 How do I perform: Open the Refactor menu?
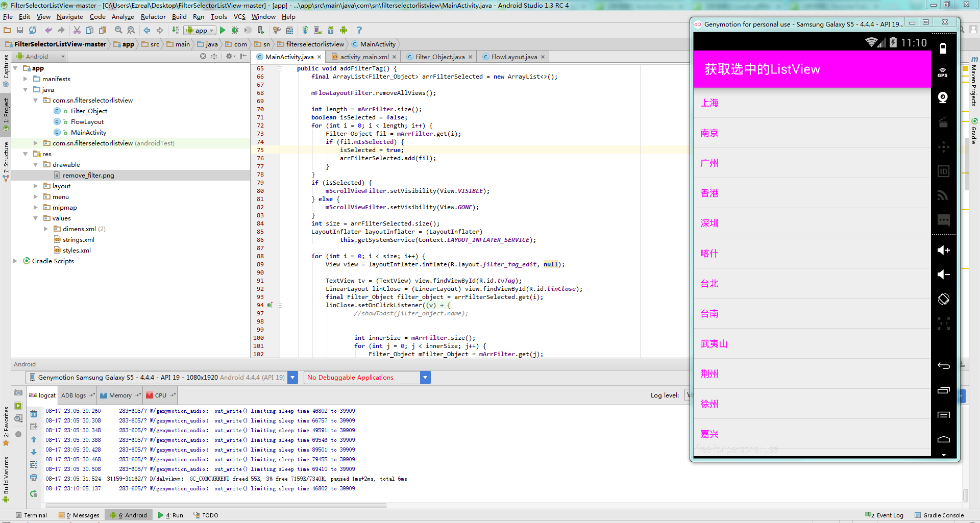(153, 17)
